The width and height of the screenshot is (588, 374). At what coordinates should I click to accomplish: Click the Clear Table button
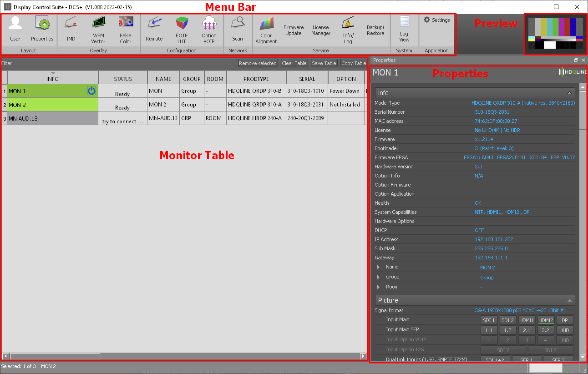(x=294, y=63)
